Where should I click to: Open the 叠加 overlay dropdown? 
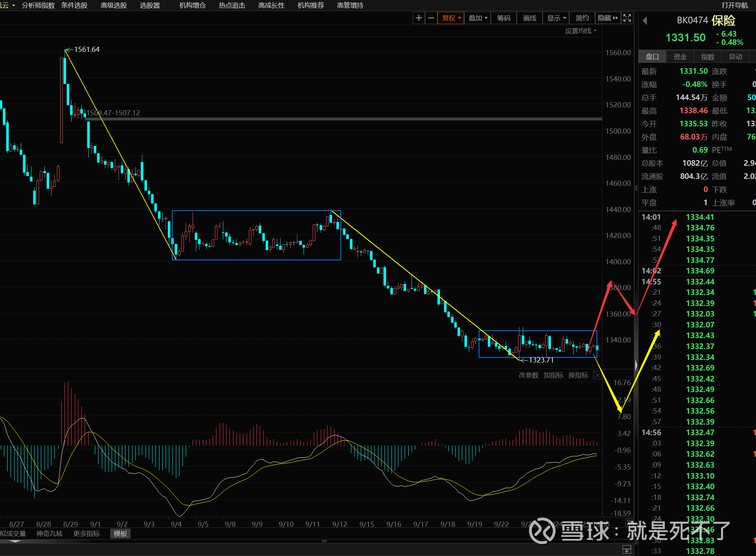(x=478, y=18)
